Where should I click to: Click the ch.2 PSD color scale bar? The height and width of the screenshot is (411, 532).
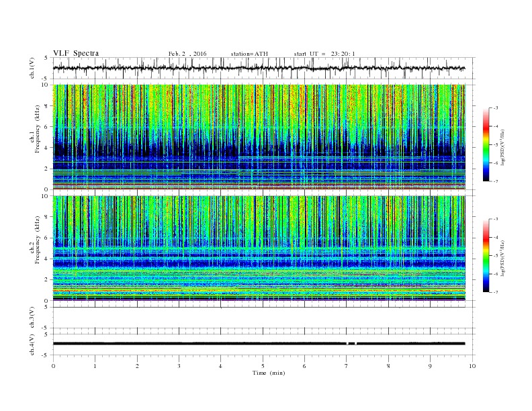tap(486, 255)
